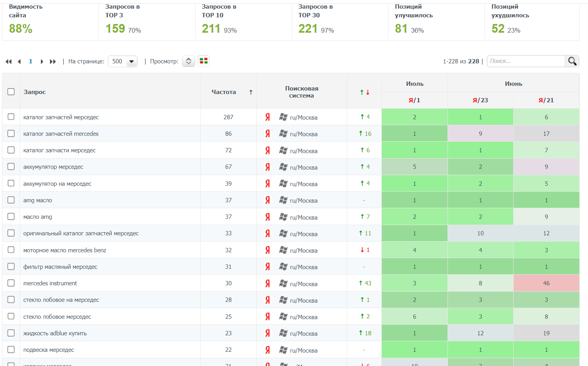The height and width of the screenshot is (366, 588).
Task: Click the Позиций улучшилось value 81
Action: click(401, 29)
